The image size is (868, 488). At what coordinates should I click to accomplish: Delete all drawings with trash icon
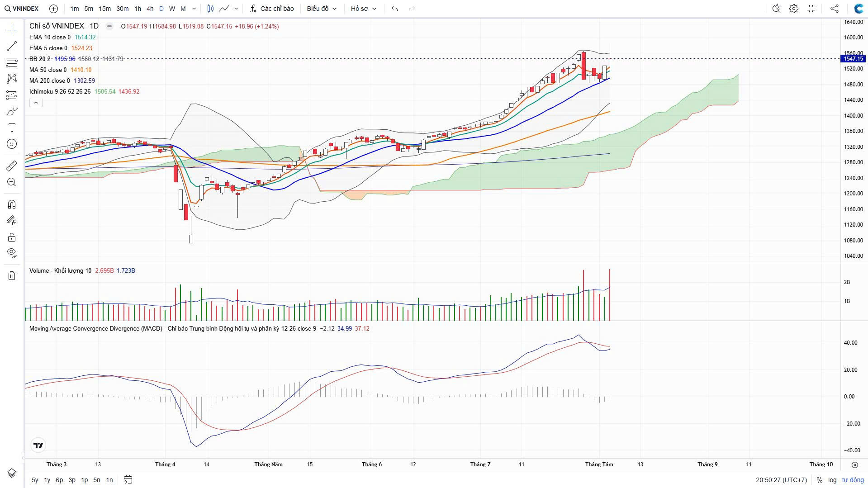click(x=12, y=275)
